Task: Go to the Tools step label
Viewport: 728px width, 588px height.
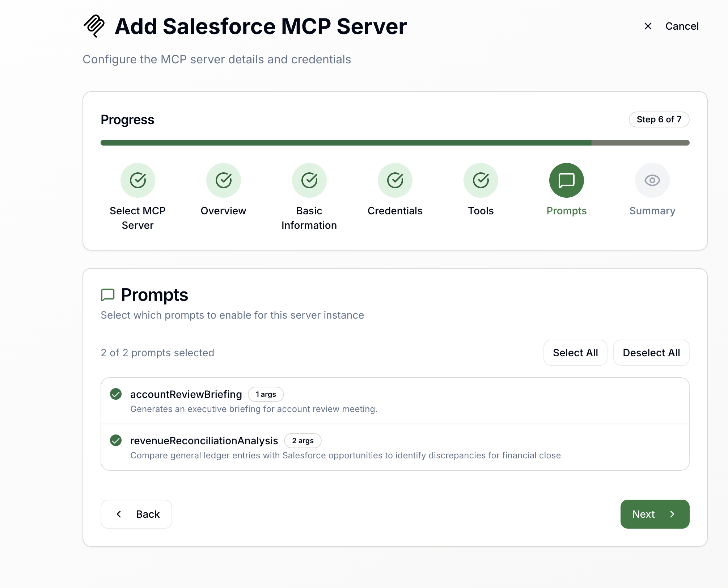Action: click(x=481, y=211)
